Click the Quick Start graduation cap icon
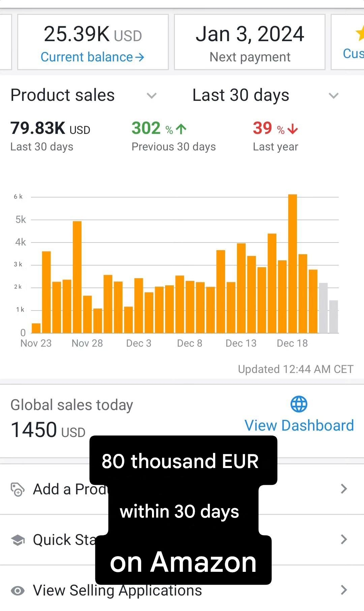The width and height of the screenshot is (364, 611). 18,540
